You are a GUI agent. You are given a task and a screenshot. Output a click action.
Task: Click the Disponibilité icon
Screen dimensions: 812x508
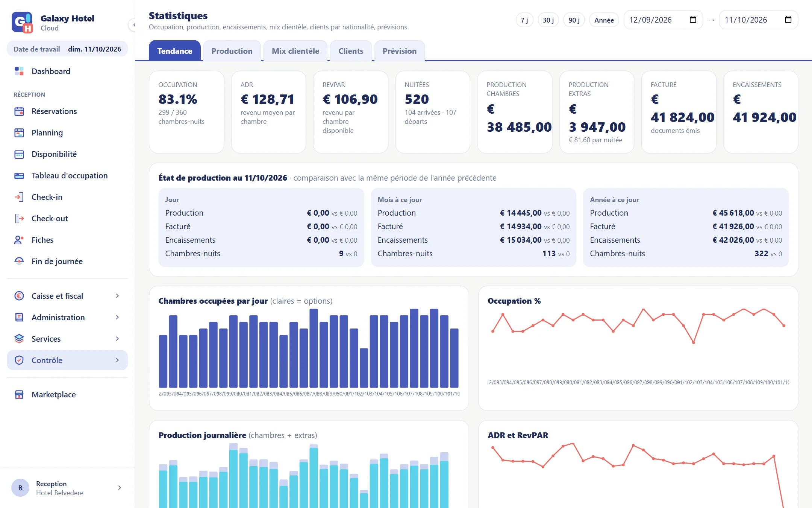coord(19,154)
